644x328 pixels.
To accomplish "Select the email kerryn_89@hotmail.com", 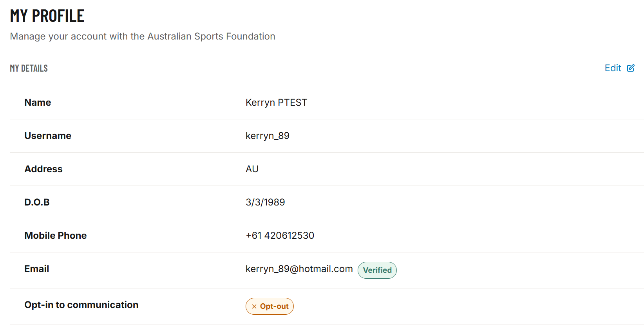I will [x=299, y=269].
